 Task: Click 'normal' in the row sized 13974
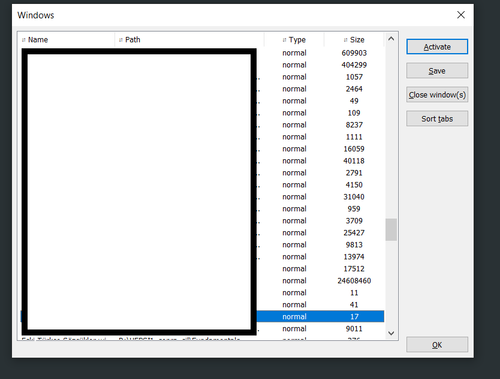294,257
